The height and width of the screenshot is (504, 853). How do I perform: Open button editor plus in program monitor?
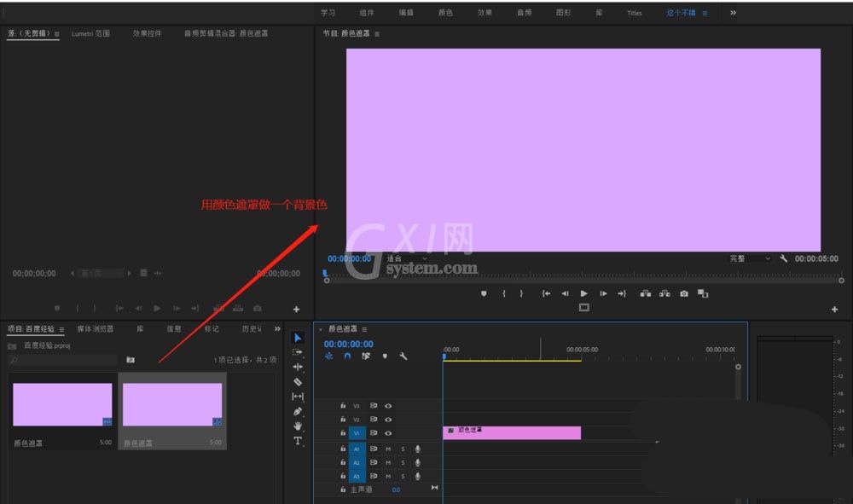point(834,310)
